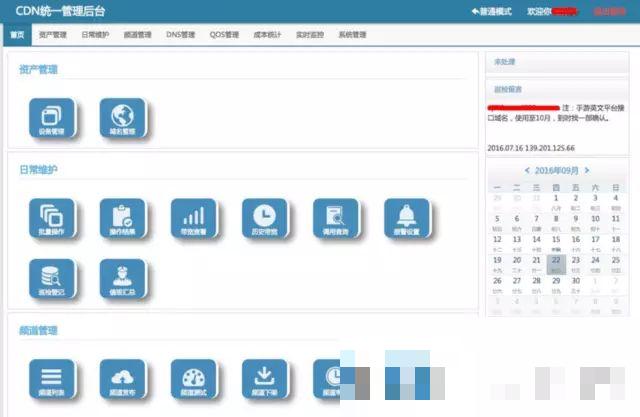This screenshot has width=640, height=417.
Task: Select date 11 in the calendar
Action: 616,223
